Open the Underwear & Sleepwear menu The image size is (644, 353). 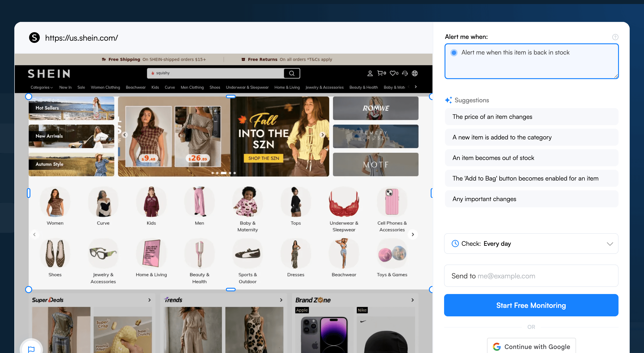pos(247,87)
